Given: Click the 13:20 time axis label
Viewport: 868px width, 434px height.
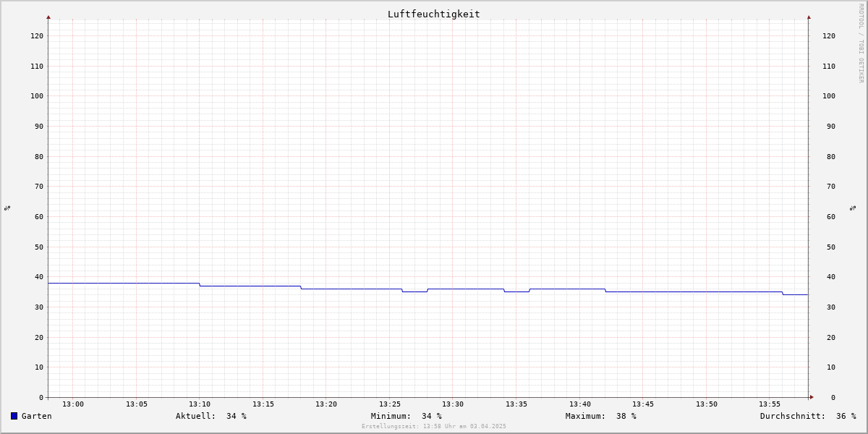Looking at the screenshot, I should pyautogui.click(x=326, y=404).
